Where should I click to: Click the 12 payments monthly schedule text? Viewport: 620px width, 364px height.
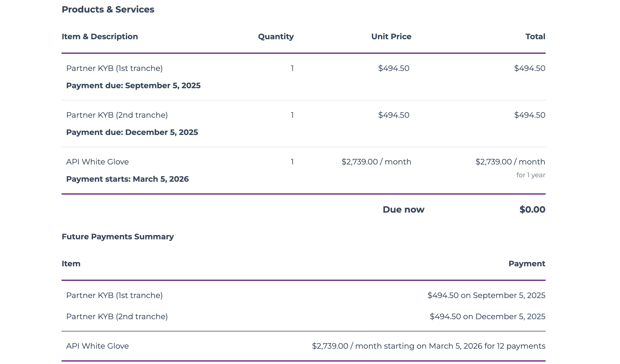point(428,346)
